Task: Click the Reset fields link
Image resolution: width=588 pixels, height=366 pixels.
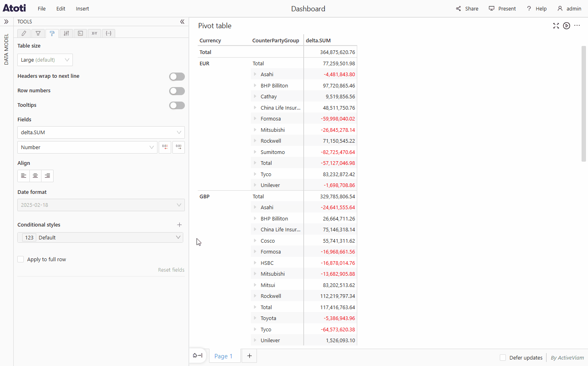Action: [171, 269]
